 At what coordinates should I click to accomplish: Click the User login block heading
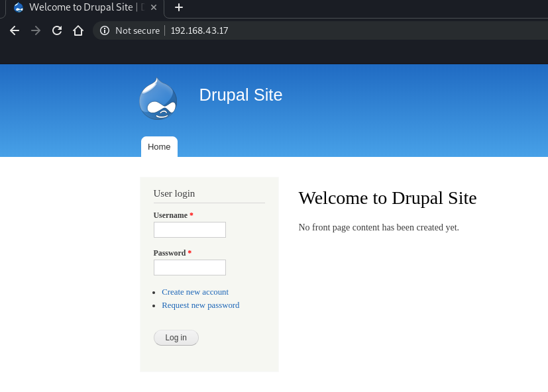[174, 193]
